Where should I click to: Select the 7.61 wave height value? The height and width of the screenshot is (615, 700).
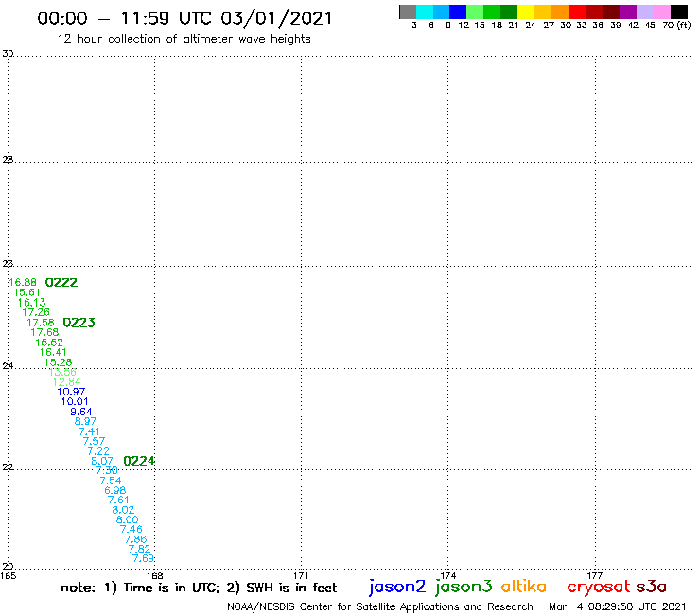coord(118,500)
